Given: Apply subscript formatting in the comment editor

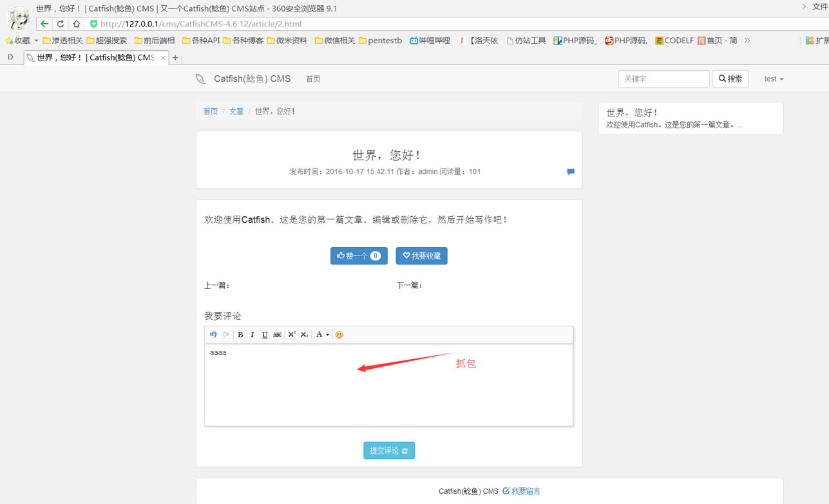Looking at the screenshot, I should (x=304, y=335).
